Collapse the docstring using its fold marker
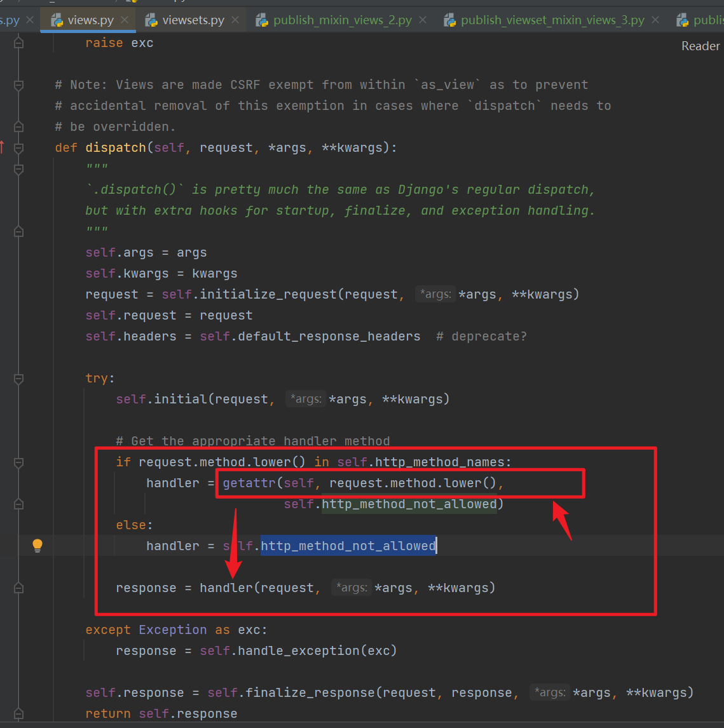 click(18, 169)
